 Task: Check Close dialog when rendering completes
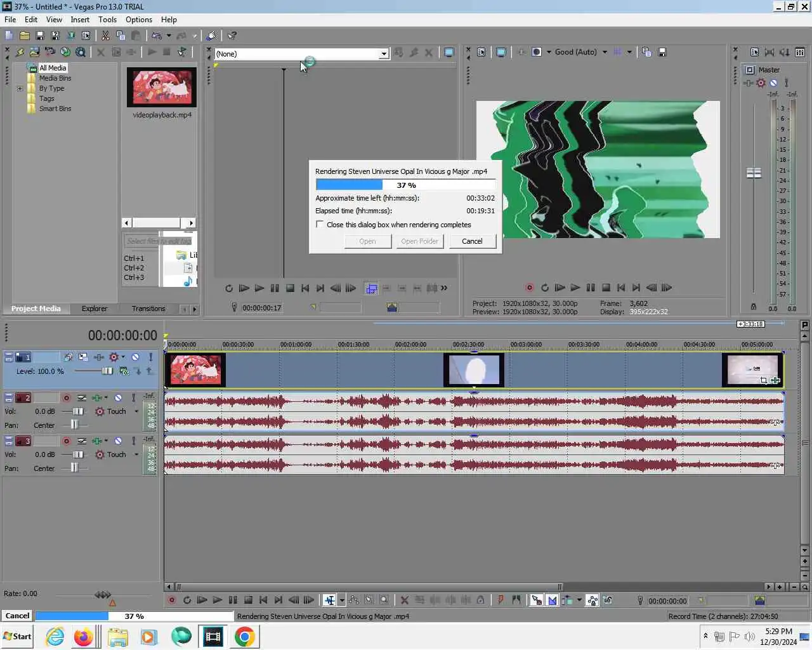pos(320,224)
